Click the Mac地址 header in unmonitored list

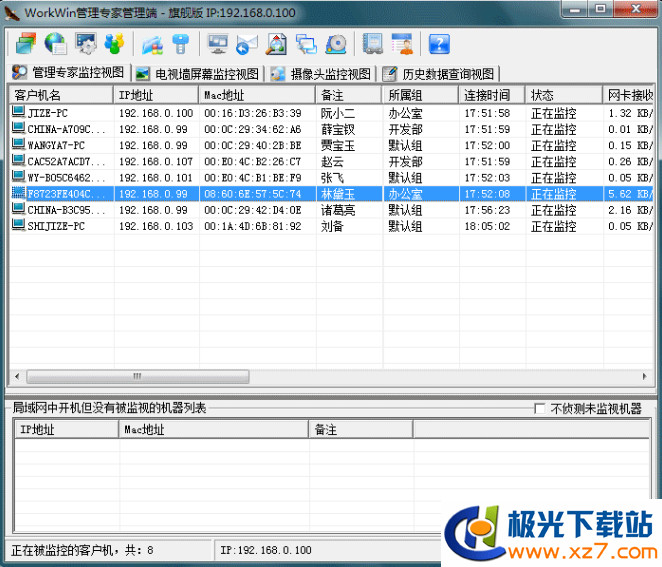tap(214, 429)
